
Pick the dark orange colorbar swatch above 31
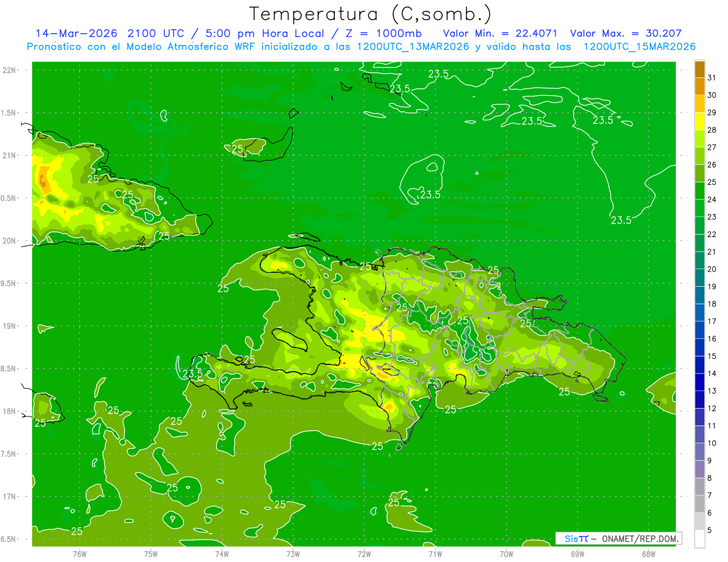(699, 69)
